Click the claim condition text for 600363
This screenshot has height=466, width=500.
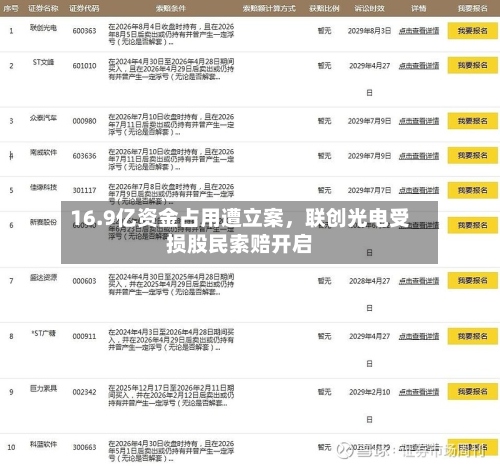[x=171, y=34]
